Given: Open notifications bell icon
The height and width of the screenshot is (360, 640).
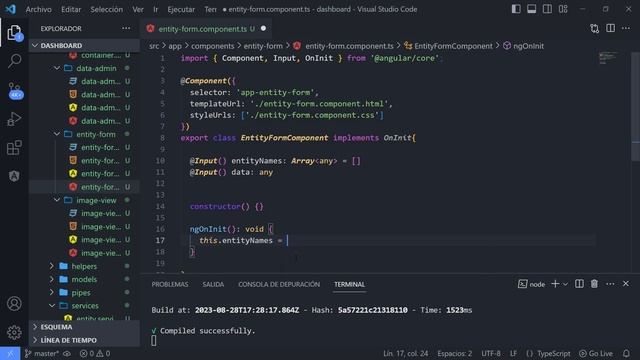Looking at the screenshot, I should [x=626, y=353].
